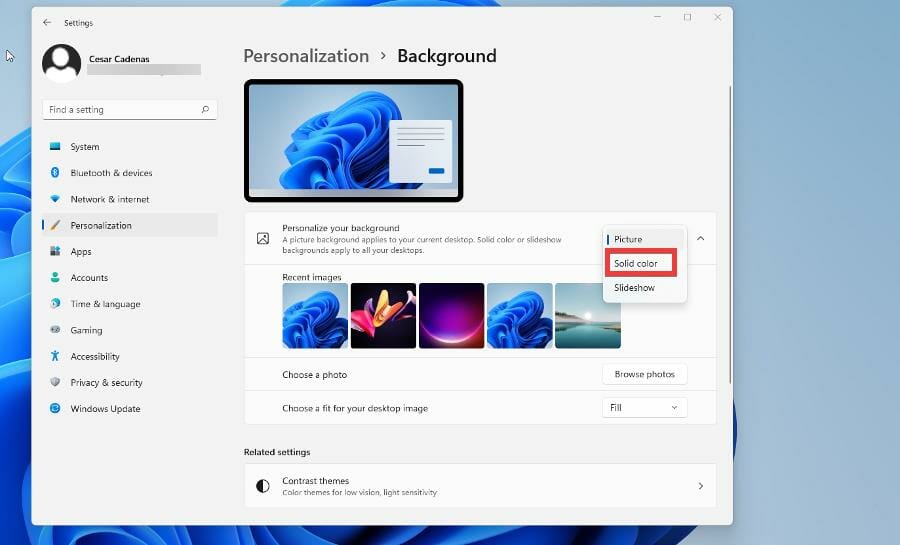900x545 pixels.
Task: Pick the Picture option in dropdown
Action: coord(629,239)
